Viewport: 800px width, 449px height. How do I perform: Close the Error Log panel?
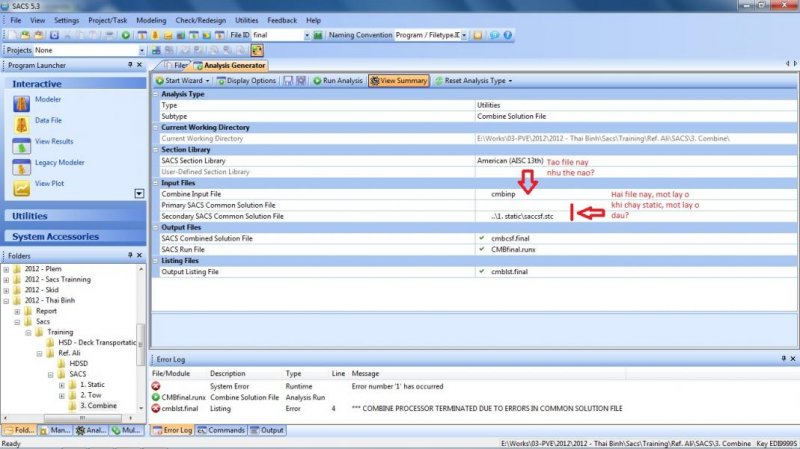(x=793, y=359)
